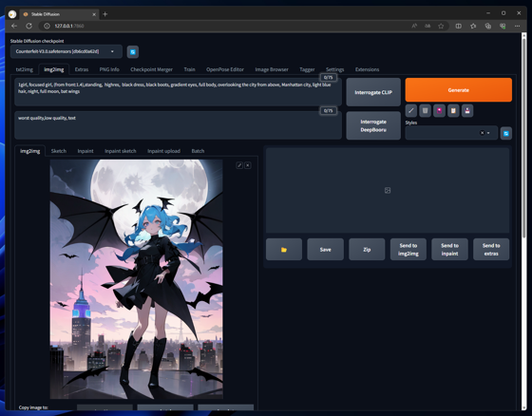The image size is (532, 416).
Task: Click Interrogate DeepBooru
Action: [373, 125]
